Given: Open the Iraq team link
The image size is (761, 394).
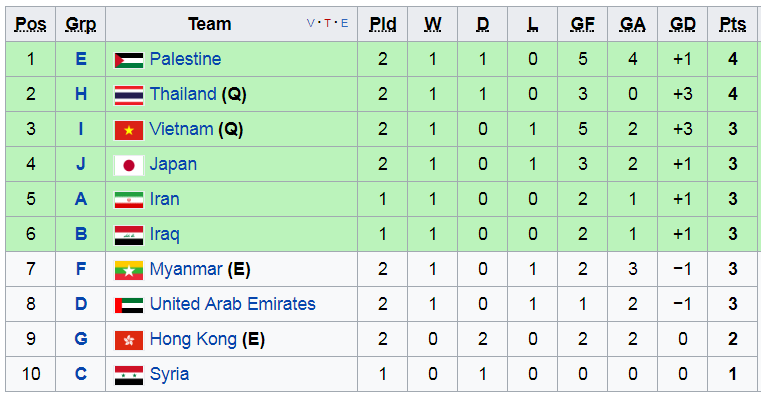Looking at the screenshot, I should click(x=165, y=234).
